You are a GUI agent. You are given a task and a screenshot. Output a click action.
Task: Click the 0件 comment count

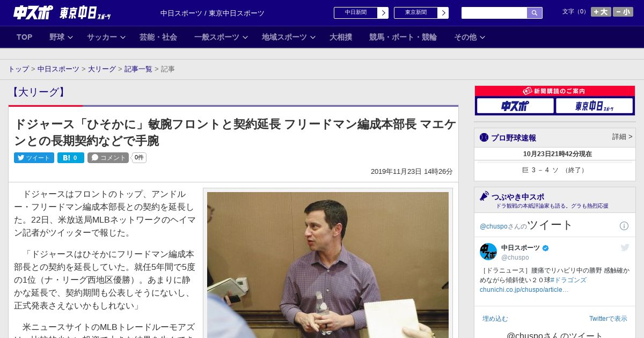coord(139,158)
